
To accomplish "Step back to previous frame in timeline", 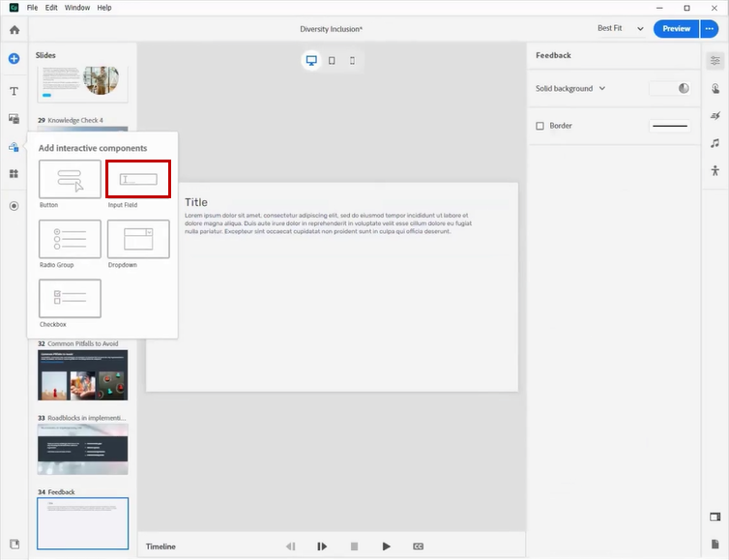I will 291,546.
